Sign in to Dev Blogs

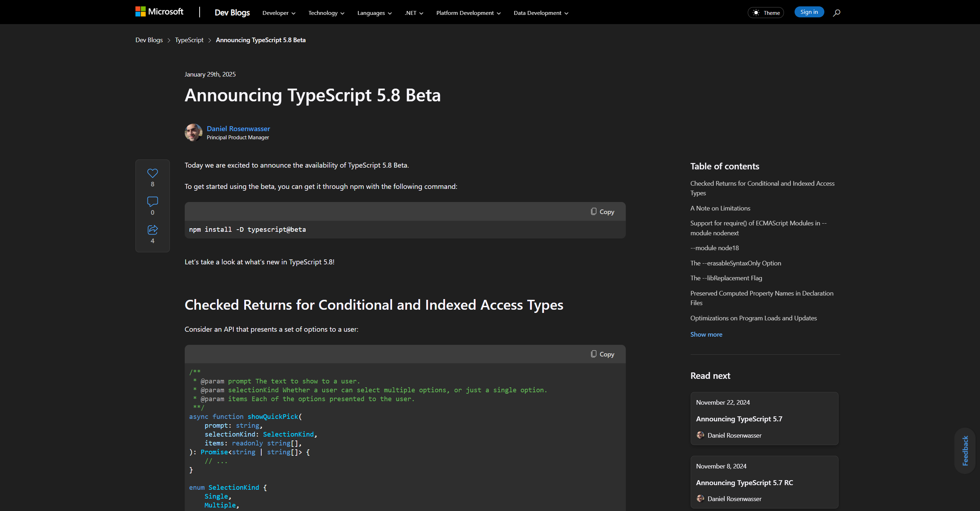(809, 12)
